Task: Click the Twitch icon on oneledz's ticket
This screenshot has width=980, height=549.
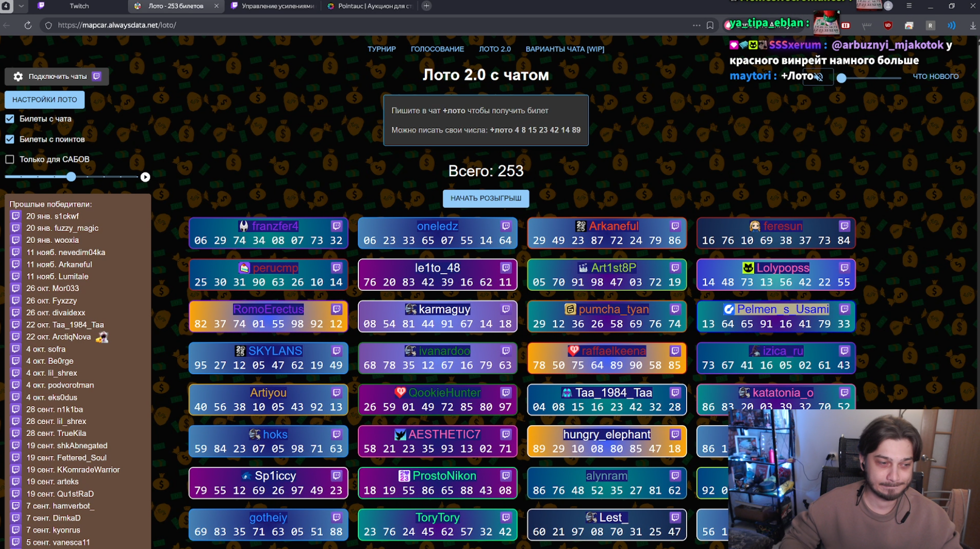Action: click(x=506, y=226)
